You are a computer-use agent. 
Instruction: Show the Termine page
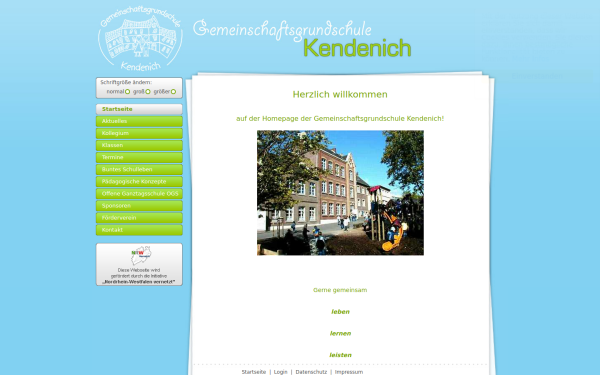pyautogui.click(x=139, y=157)
